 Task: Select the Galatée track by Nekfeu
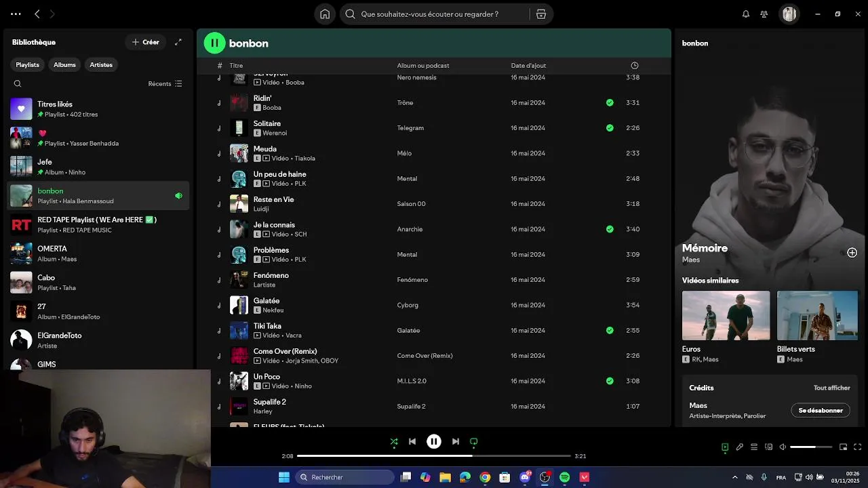point(267,301)
